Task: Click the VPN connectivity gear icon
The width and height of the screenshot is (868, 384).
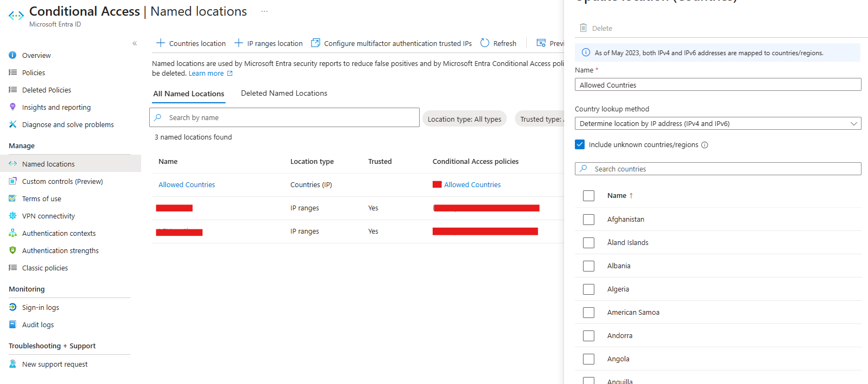Action: coord(12,216)
